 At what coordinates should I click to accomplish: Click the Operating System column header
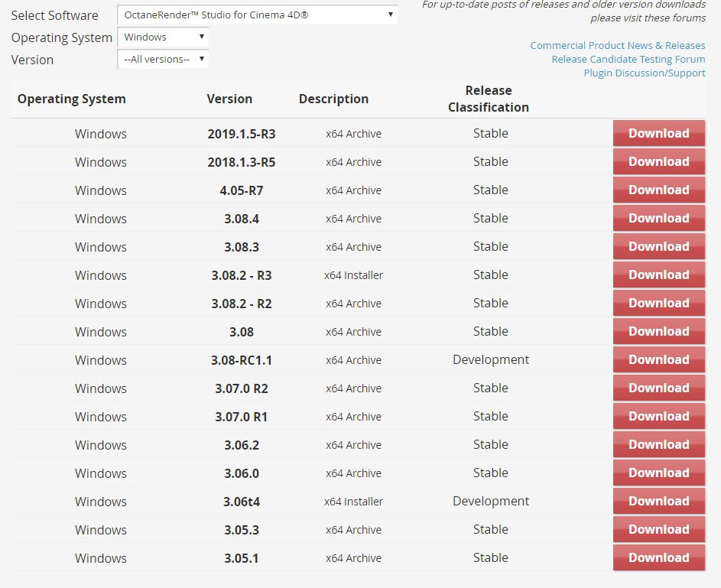click(x=72, y=99)
